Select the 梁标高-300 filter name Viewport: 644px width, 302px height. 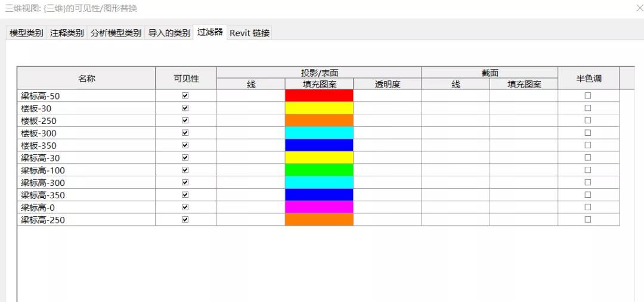[43, 183]
